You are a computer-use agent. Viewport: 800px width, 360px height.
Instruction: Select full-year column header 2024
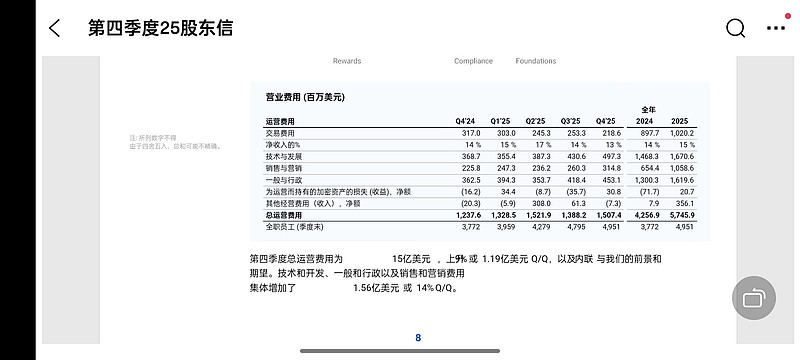tap(644, 121)
